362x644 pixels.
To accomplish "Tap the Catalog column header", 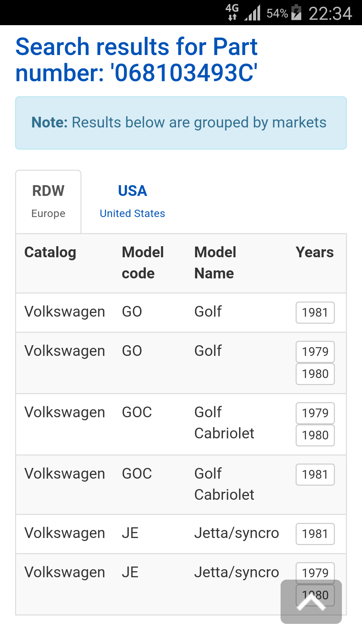I will (50, 252).
